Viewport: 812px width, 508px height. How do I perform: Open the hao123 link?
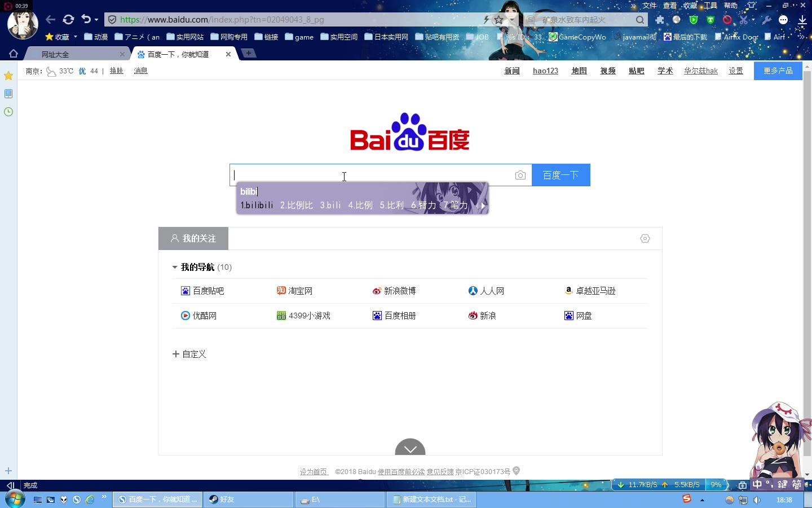tap(545, 71)
